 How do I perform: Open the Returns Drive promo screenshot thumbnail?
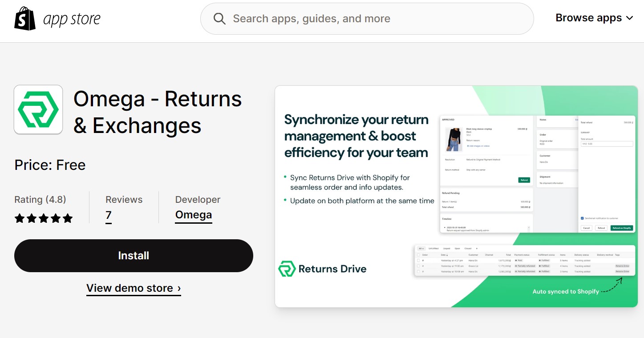coord(456,197)
